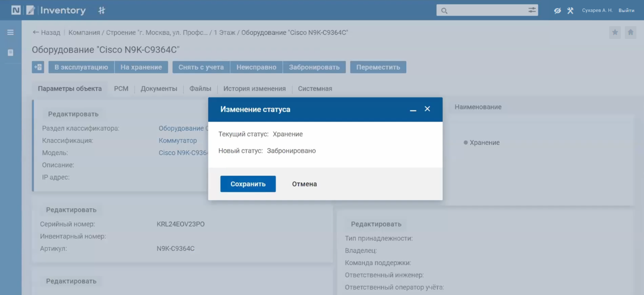
Task: Open search filter settings icon
Action: click(532, 10)
